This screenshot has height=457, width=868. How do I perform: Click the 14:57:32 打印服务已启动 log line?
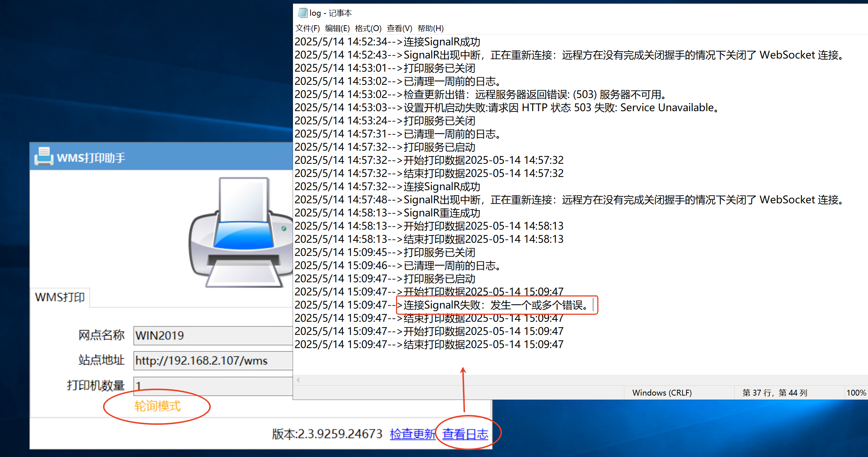[x=385, y=147]
